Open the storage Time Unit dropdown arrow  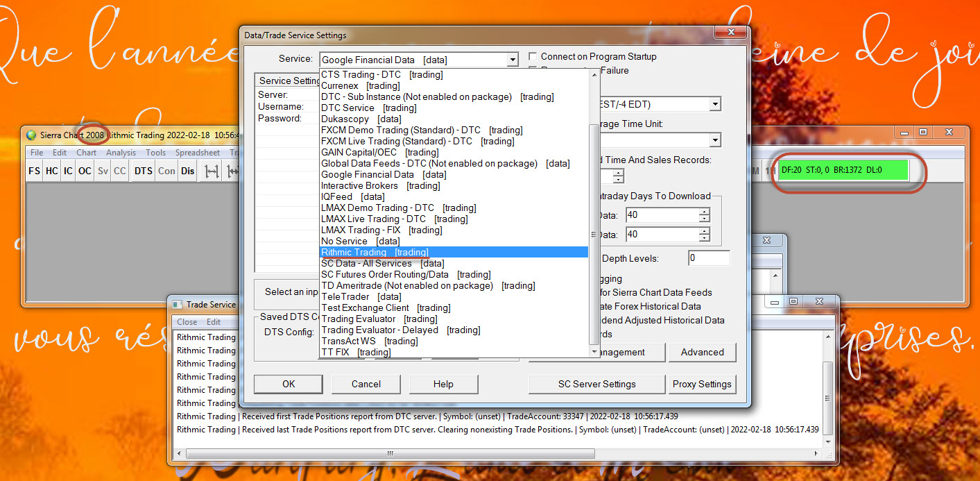[x=715, y=140]
